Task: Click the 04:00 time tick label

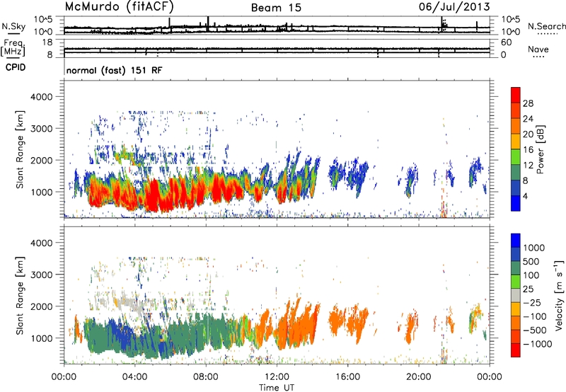Action: [135, 377]
